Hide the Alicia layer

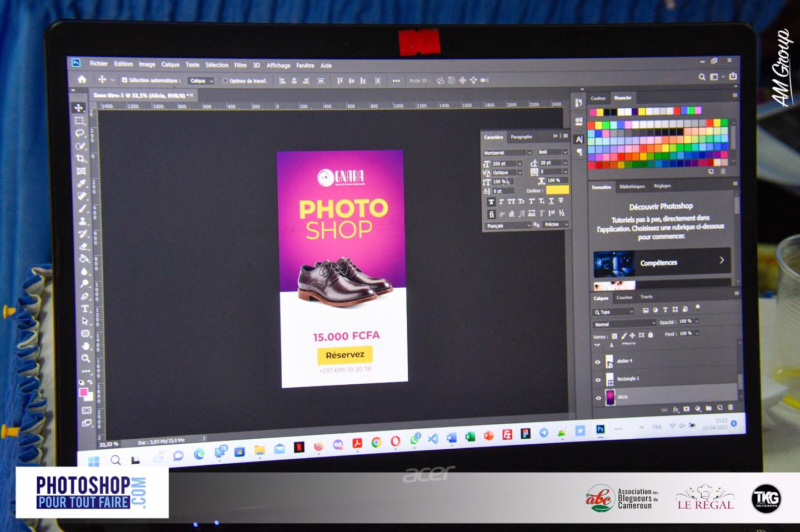[598, 398]
